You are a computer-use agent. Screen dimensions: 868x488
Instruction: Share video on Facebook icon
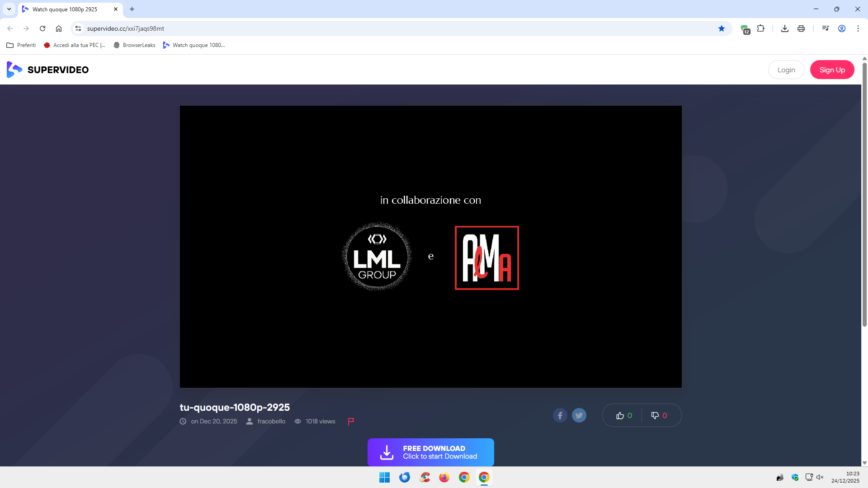[560, 415]
